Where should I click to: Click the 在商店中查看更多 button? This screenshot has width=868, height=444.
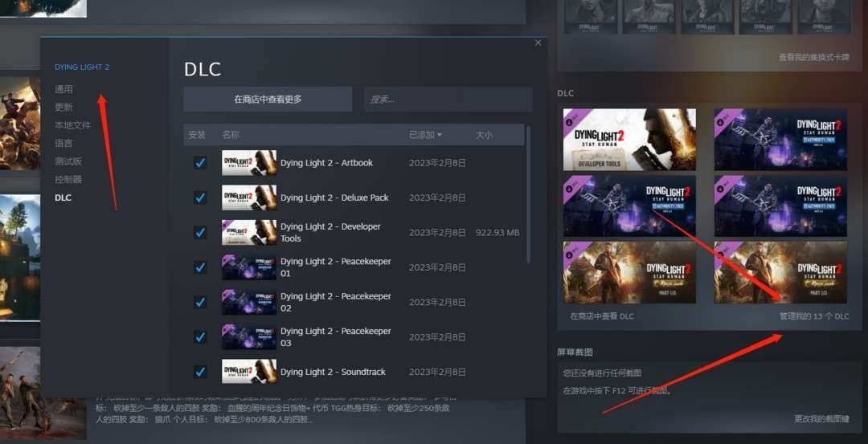[268, 100]
